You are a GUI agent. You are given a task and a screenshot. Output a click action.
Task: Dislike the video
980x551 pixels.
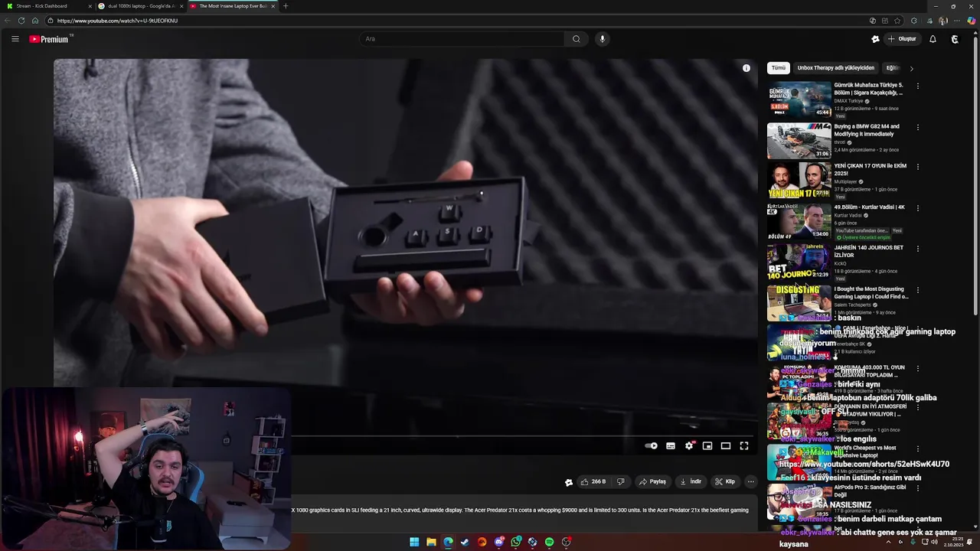click(621, 481)
